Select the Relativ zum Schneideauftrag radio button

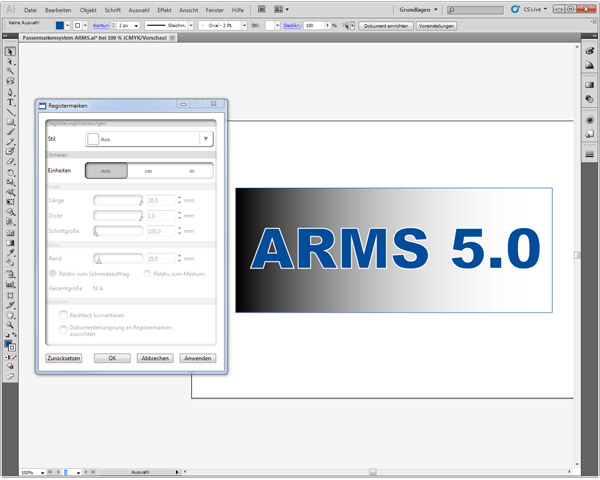(53, 273)
